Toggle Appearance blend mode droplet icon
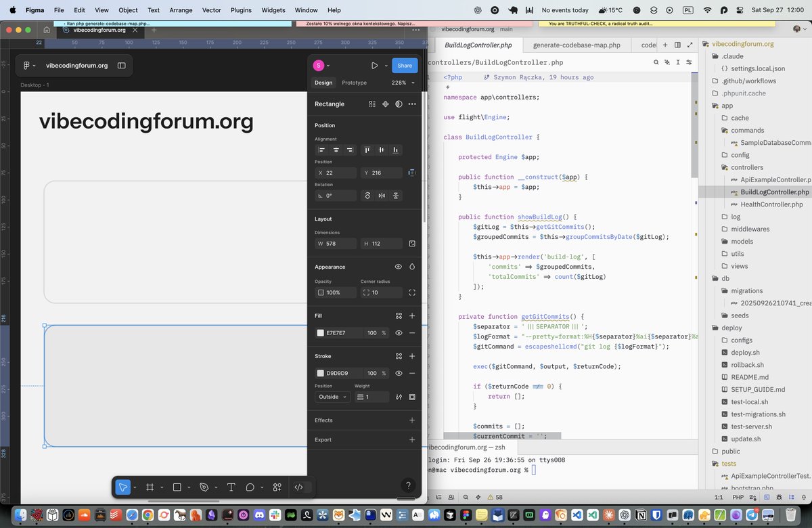Viewport: 812px width, 528px height. tap(412, 267)
